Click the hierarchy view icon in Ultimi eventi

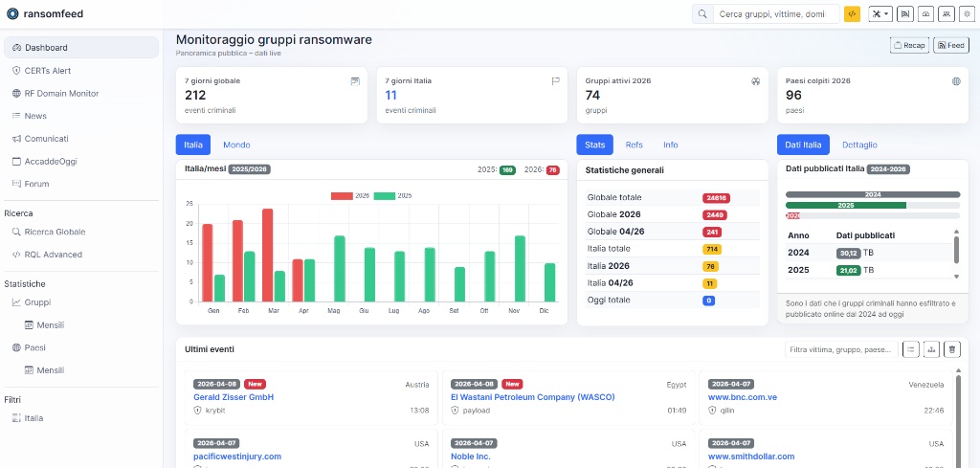point(931,350)
